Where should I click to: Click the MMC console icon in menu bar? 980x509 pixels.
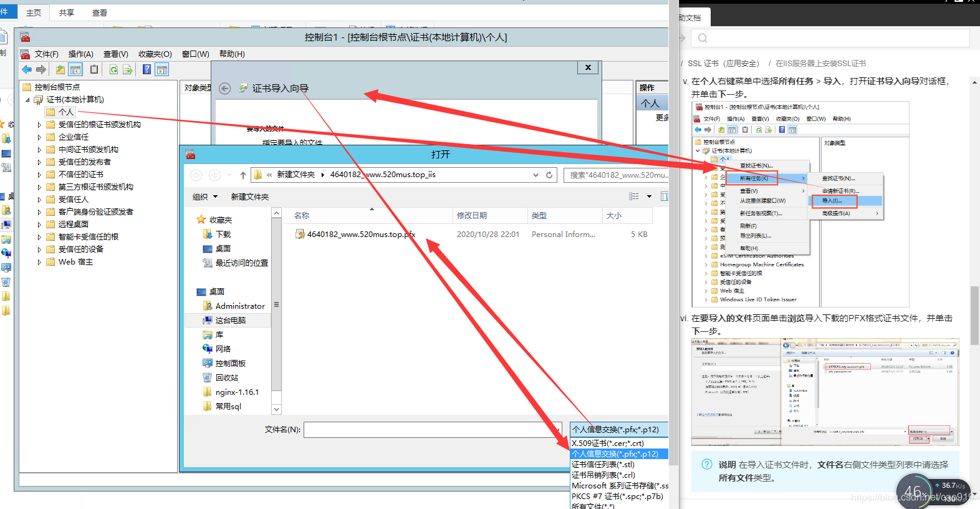pyautogui.click(x=25, y=54)
